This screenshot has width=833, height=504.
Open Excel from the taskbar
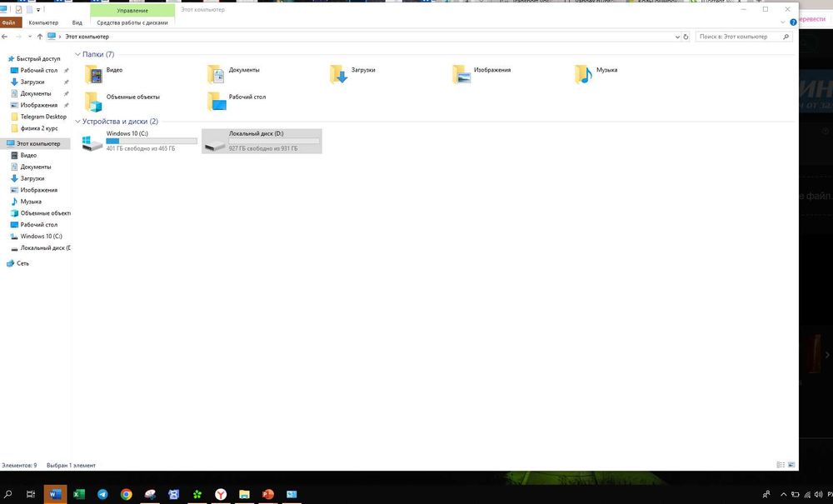point(78,494)
